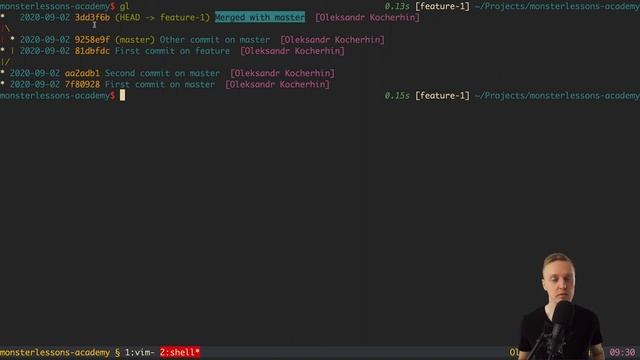Click the commit hash '7f80928'

pos(82,84)
